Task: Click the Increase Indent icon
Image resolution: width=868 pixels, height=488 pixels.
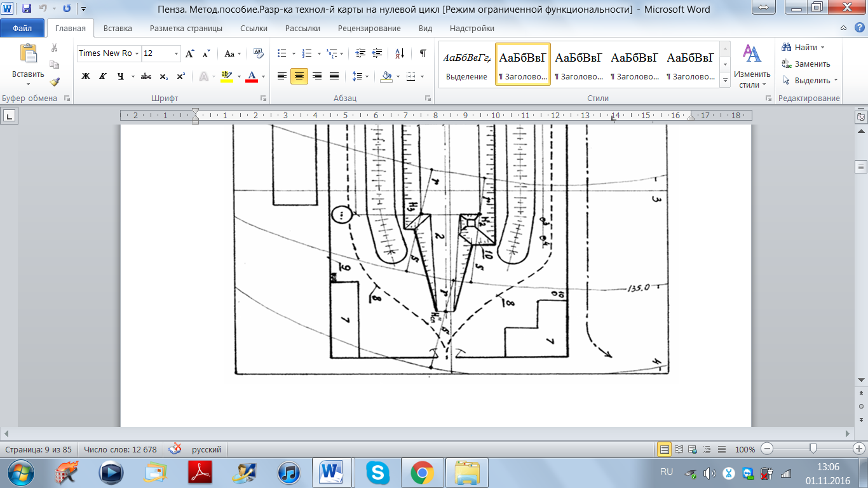Action: 377,53
